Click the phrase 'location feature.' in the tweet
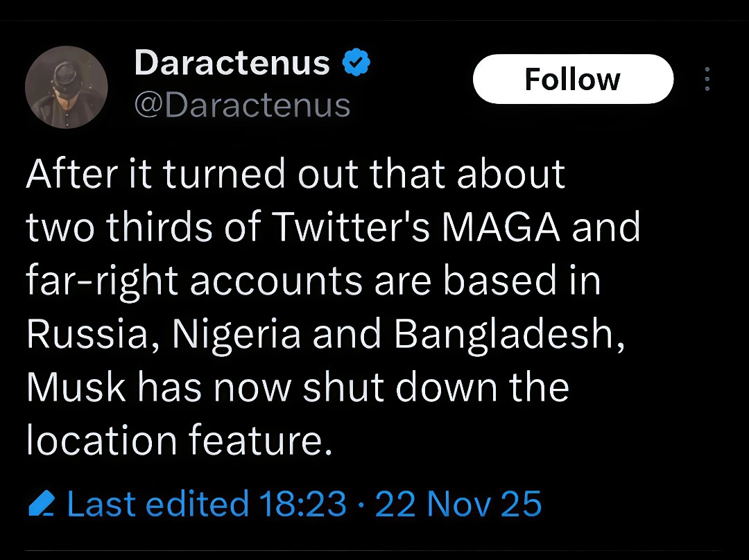Image resolution: width=749 pixels, height=560 pixels. click(x=180, y=440)
